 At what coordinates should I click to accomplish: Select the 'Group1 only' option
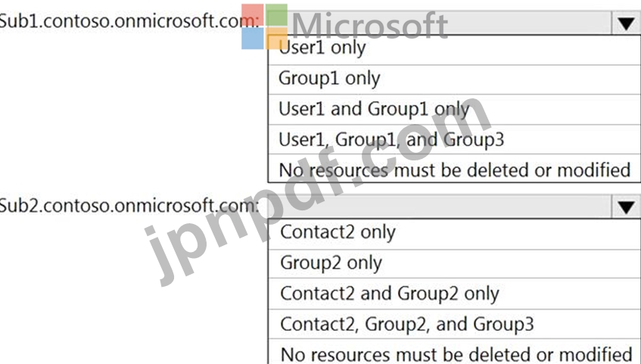coord(454,79)
